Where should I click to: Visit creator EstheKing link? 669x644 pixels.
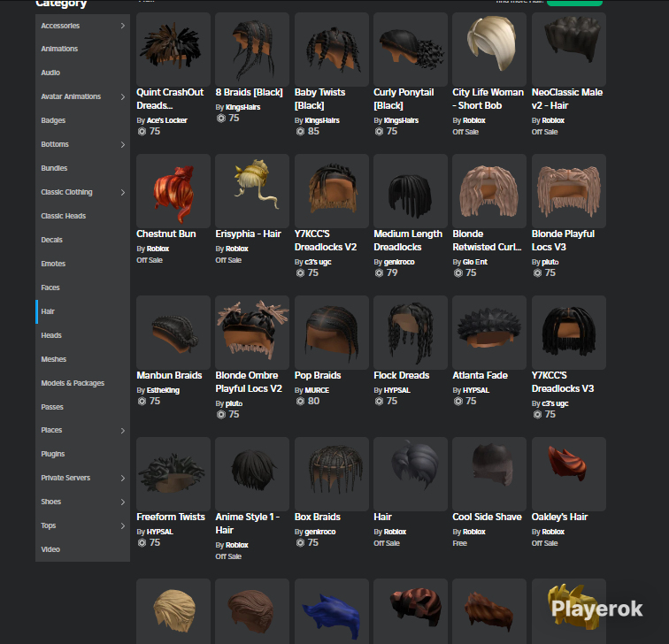[163, 390]
